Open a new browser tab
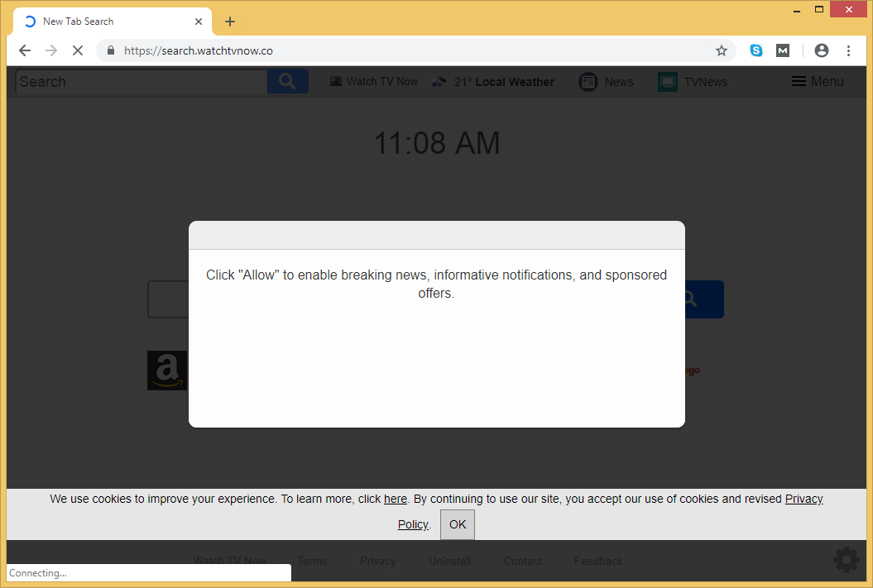Screen dimensions: 873x588 click(x=230, y=22)
